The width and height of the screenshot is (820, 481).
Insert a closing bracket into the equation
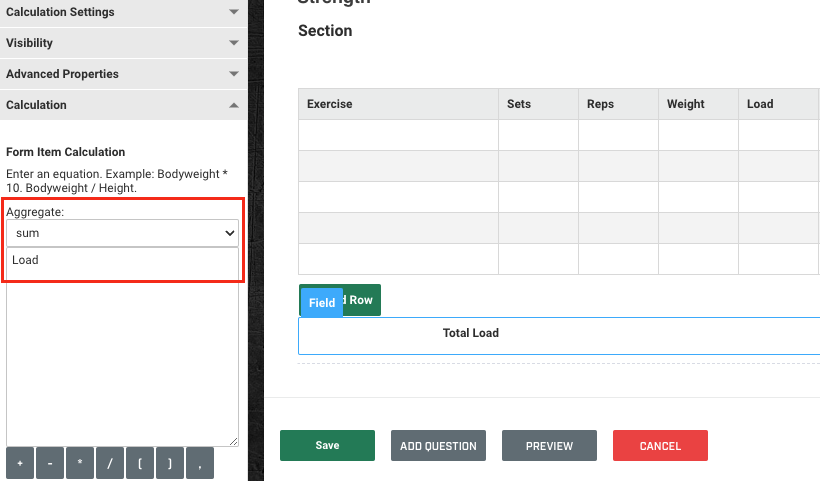pyautogui.click(x=170, y=465)
